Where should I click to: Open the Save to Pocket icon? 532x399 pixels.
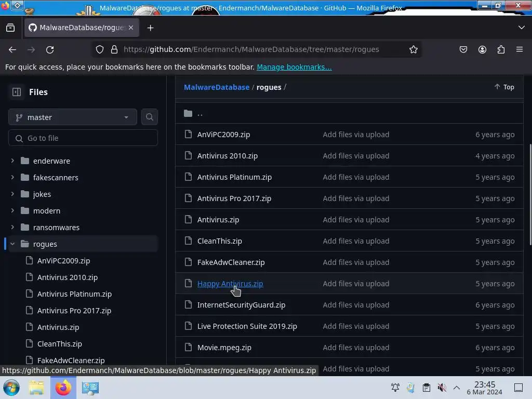click(463, 49)
